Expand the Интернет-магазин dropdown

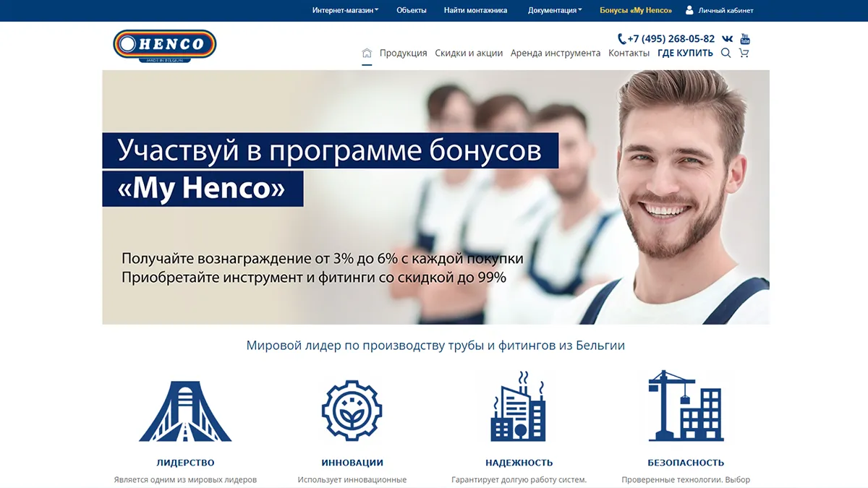click(346, 10)
